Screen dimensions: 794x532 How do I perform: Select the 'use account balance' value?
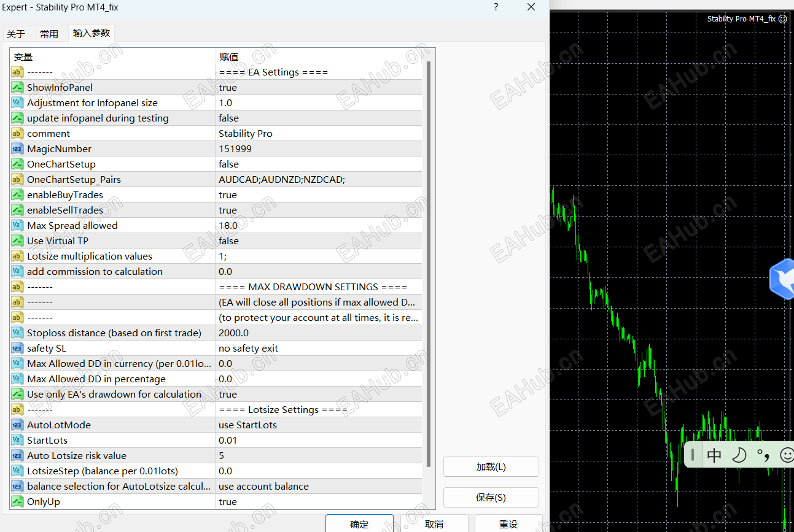tap(263, 486)
